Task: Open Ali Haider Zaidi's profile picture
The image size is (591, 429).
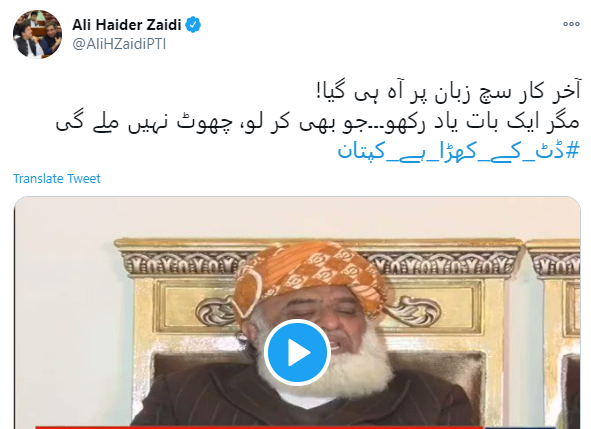Action: [37, 34]
